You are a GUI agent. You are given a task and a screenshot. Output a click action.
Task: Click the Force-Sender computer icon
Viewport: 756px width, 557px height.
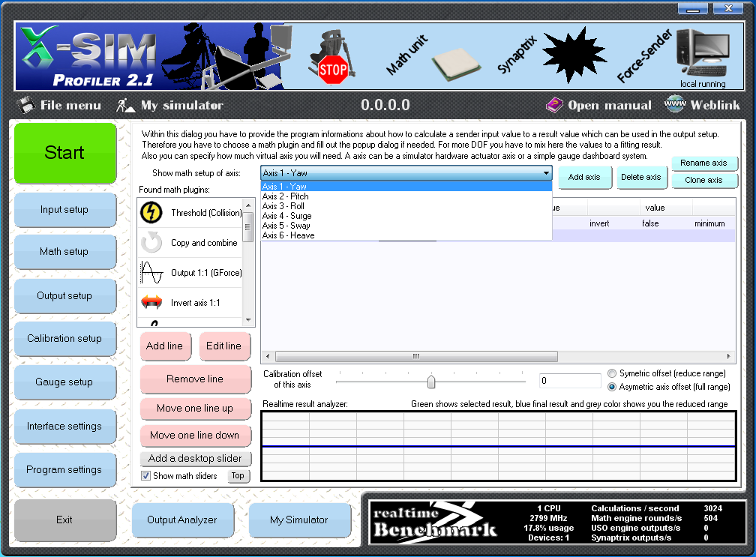point(703,53)
